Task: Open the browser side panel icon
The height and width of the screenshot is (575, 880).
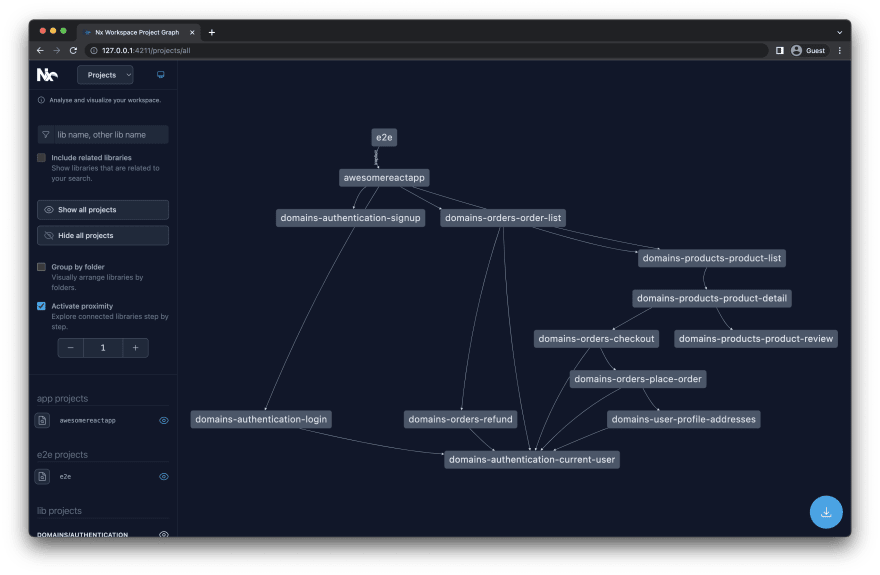Action: pyautogui.click(x=780, y=50)
